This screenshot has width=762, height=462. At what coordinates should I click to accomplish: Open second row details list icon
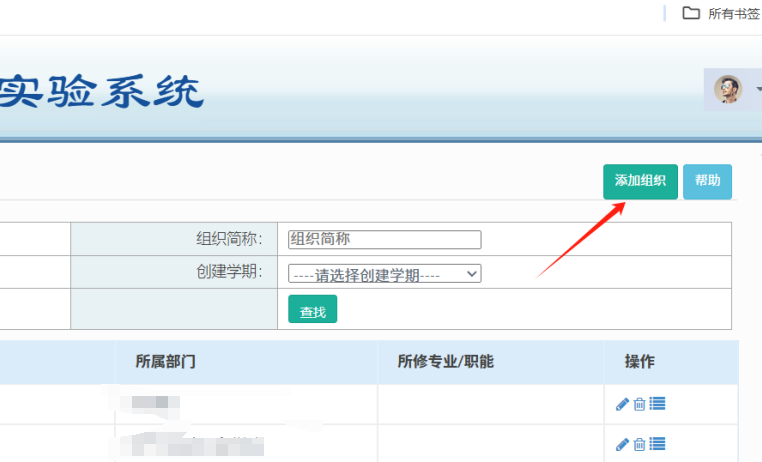tap(657, 444)
